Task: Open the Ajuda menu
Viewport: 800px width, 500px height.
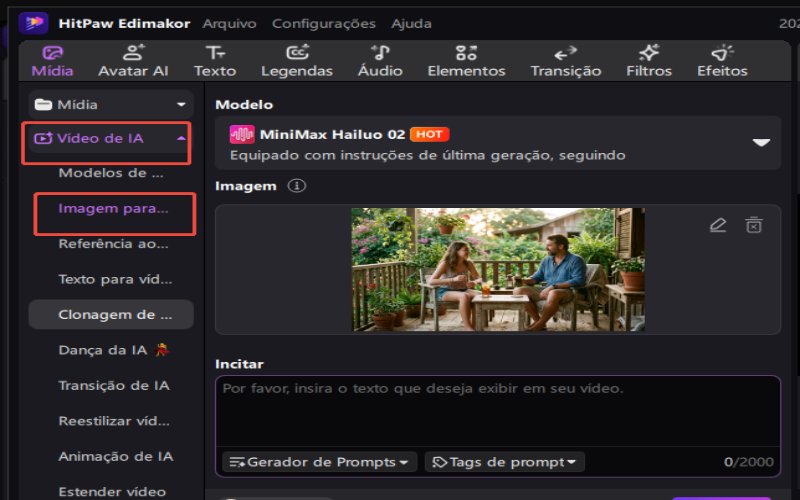Action: pyautogui.click(x=411, y=23)
